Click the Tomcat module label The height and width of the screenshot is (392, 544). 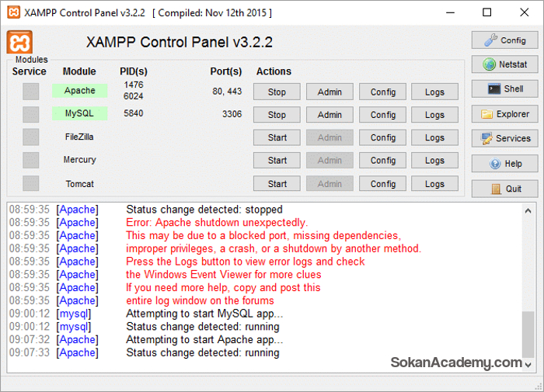(x=79, y=184)
